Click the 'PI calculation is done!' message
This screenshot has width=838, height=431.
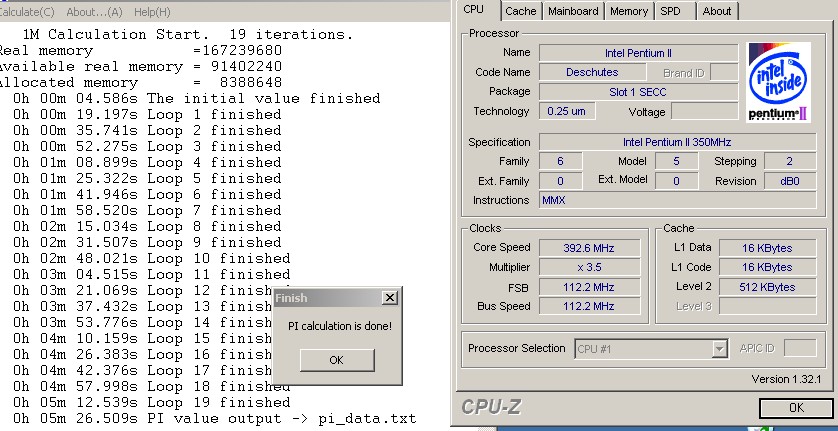pyautogui.click(x=340, y=326)
